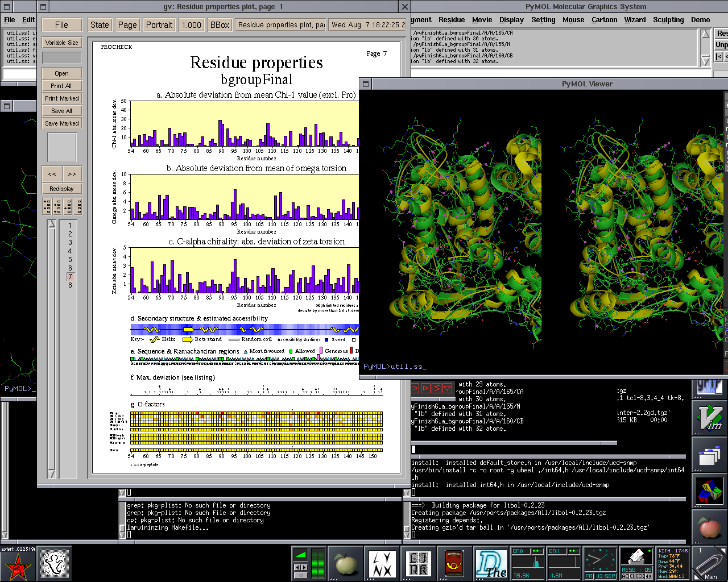Click the analog clock dock applet
This screenshot has height=582, width=728.
[x=601, y=564]
